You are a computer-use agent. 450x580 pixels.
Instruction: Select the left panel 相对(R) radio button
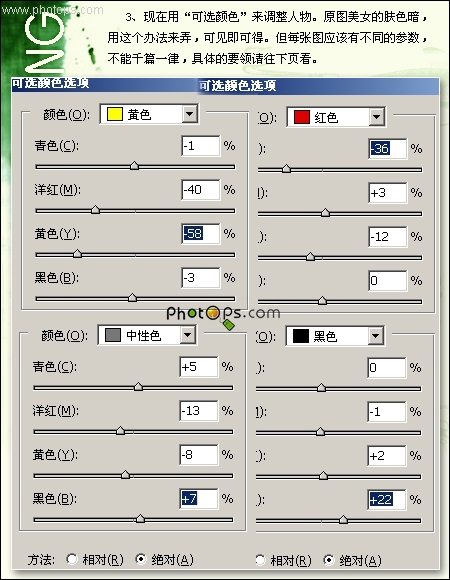72,559
